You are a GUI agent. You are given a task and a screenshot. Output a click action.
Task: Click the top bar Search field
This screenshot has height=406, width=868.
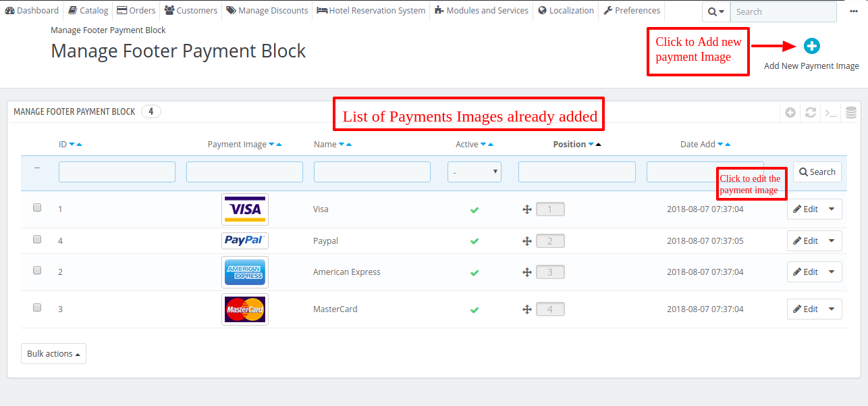click(783, 11)
